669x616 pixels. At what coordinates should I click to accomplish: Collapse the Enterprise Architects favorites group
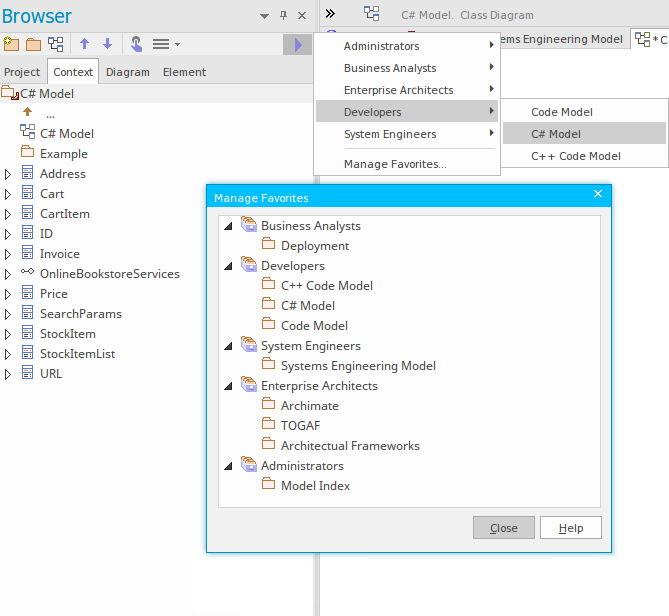point(228,386)
